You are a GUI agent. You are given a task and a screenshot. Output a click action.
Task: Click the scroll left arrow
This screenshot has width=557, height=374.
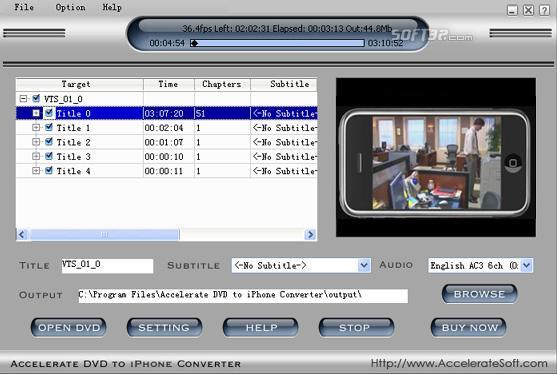tap(22, 234)
